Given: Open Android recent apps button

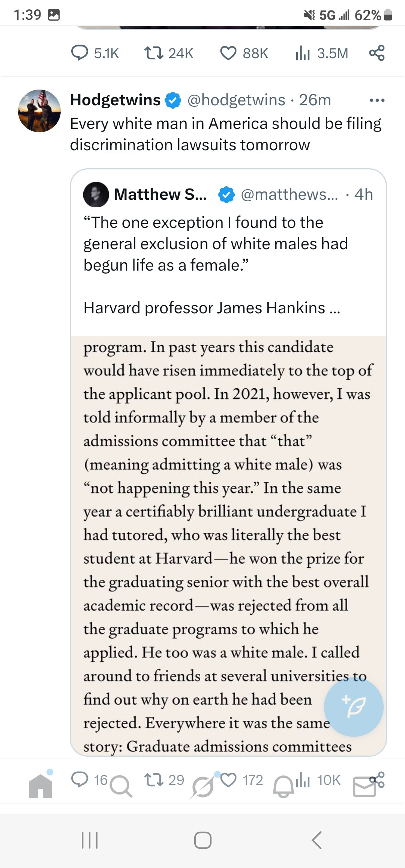Looking at the screenshot, I should pyautogui.click(x=90, y=840).
